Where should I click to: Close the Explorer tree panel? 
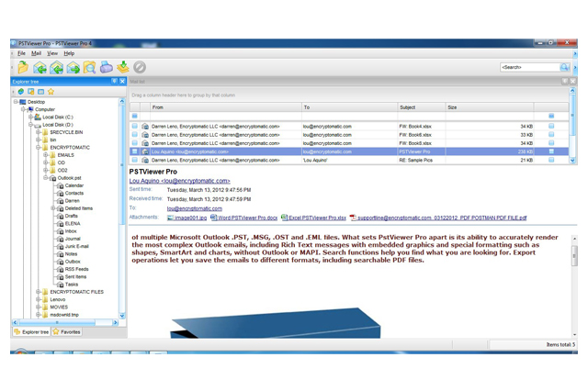coord(122,82)
